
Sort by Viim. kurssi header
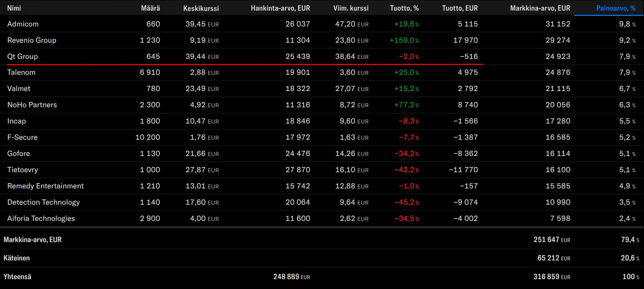[351, 8]
